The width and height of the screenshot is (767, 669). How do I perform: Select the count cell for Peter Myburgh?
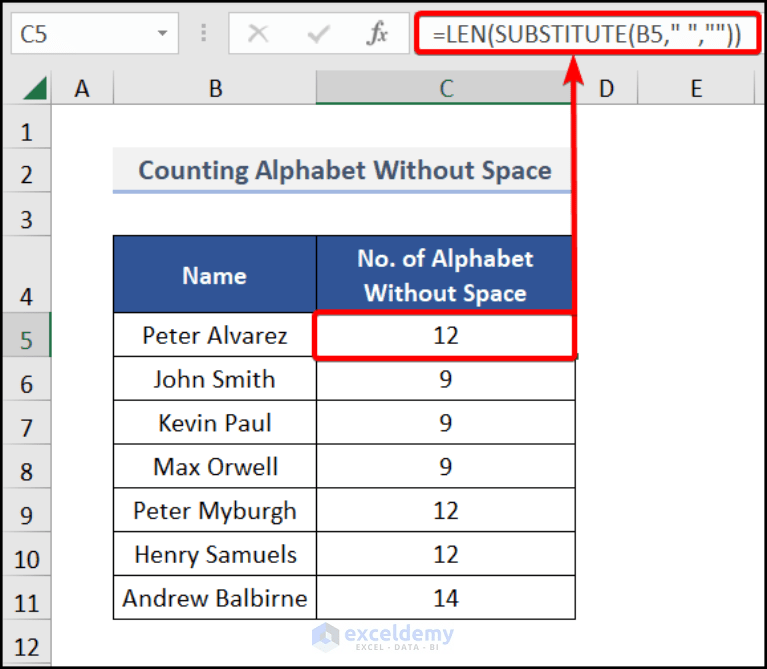(x=445, y=510)
